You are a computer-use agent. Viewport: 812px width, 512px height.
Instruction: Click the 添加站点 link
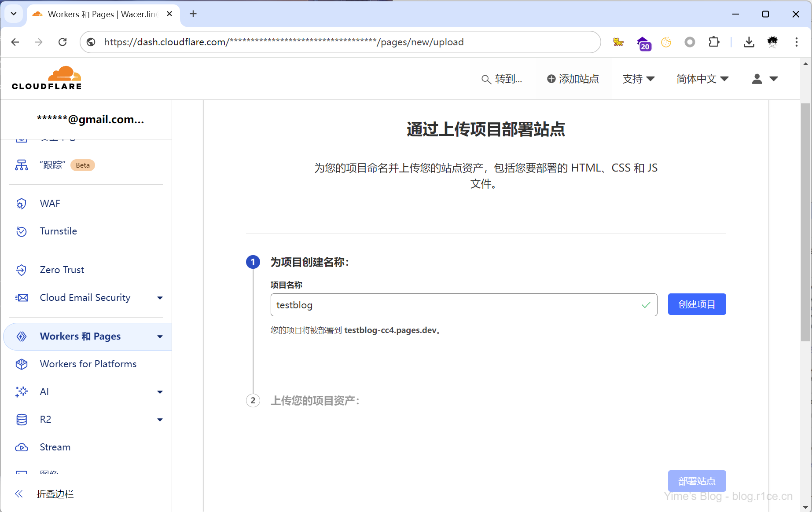[x=573, y=79]
